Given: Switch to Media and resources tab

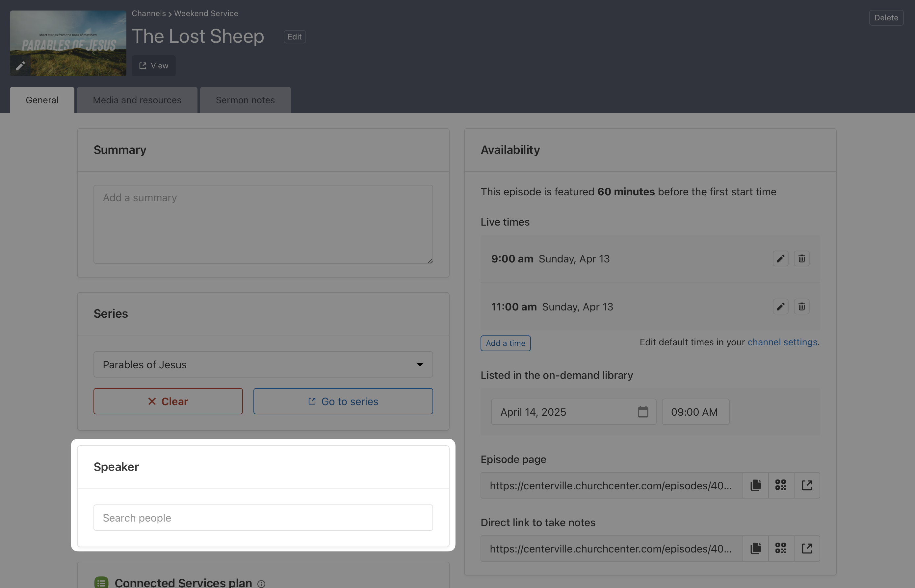Looking at the screenshot, I should (137, 100).
